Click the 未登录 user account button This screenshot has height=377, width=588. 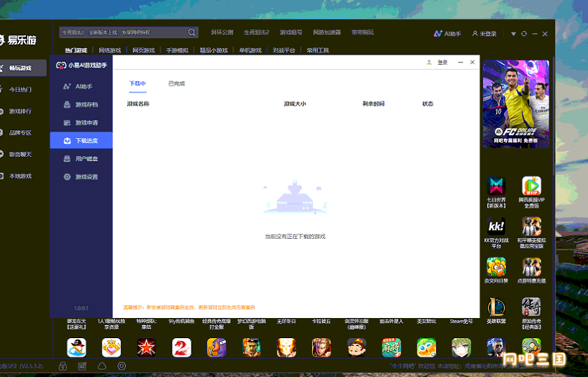(484, 33)
